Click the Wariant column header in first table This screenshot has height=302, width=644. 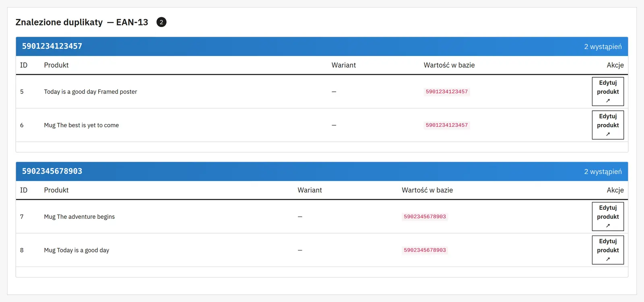343,65
